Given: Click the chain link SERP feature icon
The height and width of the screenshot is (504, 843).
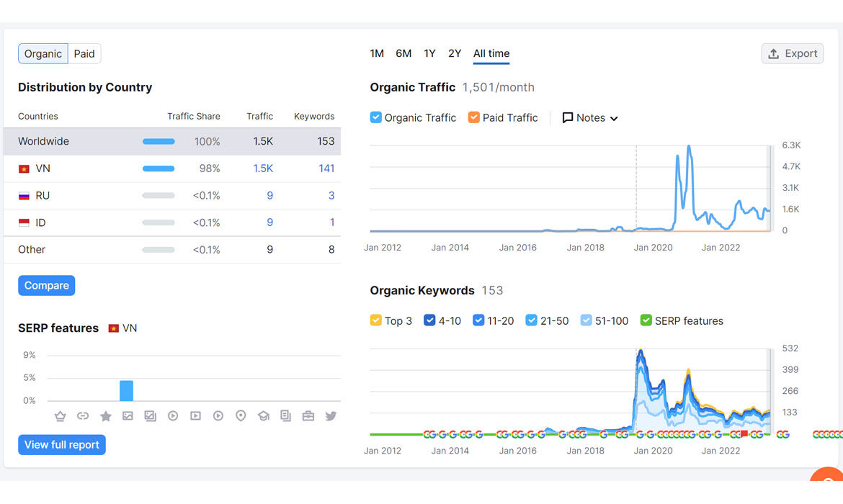Looking at the screenshot, I should click(83, 416).
